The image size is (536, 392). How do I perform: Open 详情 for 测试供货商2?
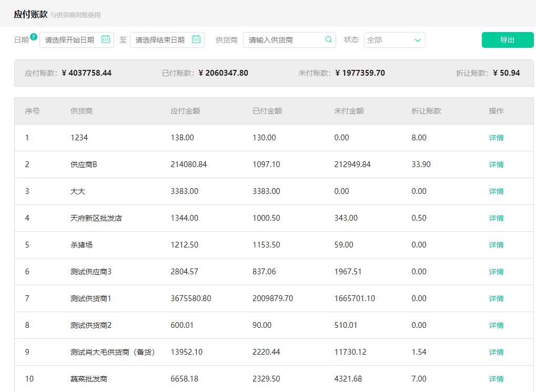[495, 325]
